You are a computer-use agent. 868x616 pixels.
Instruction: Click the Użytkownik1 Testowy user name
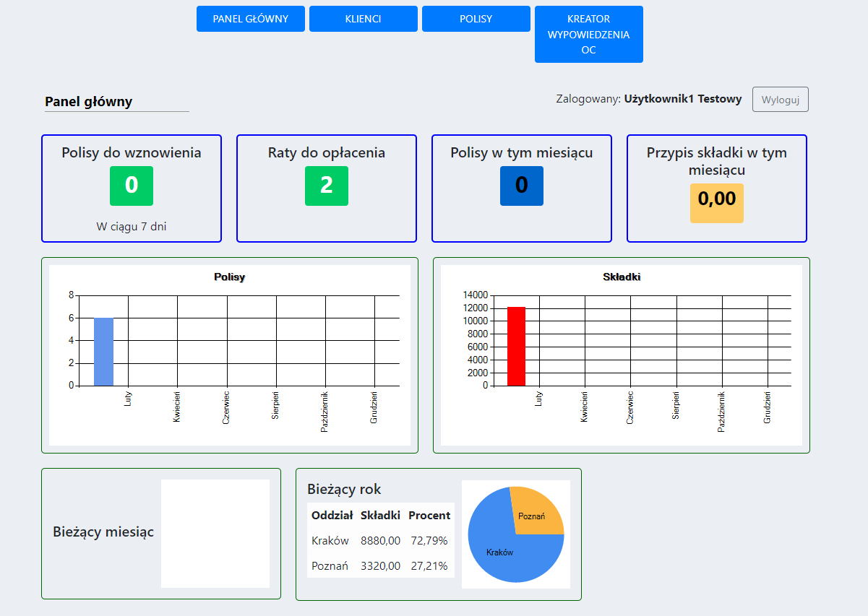point(683,99)
